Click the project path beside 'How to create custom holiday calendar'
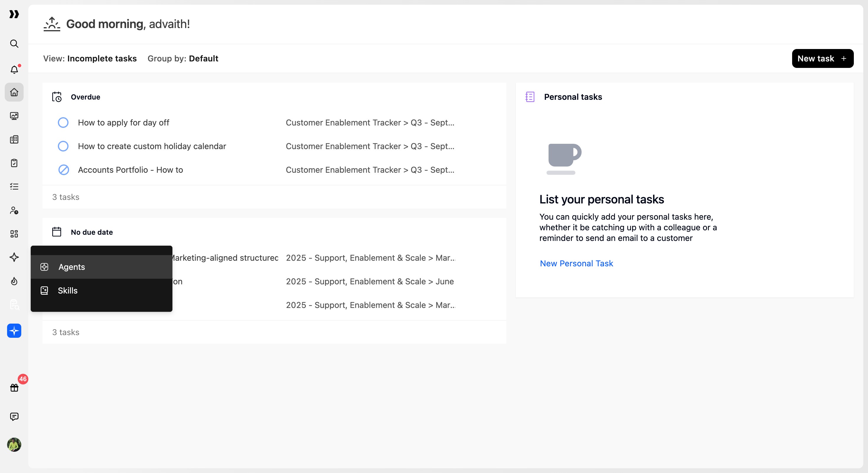Viewport: 868px width, 473px height. (x=370, y=146)
